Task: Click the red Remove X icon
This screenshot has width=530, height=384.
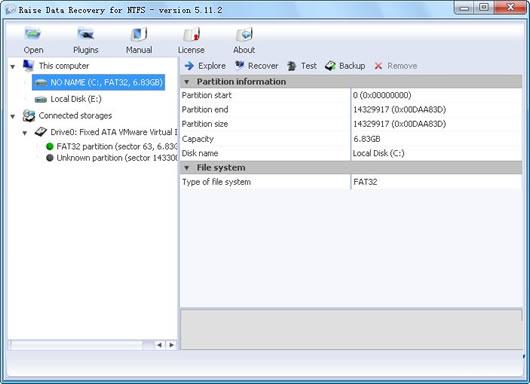Action: [378, 66]
